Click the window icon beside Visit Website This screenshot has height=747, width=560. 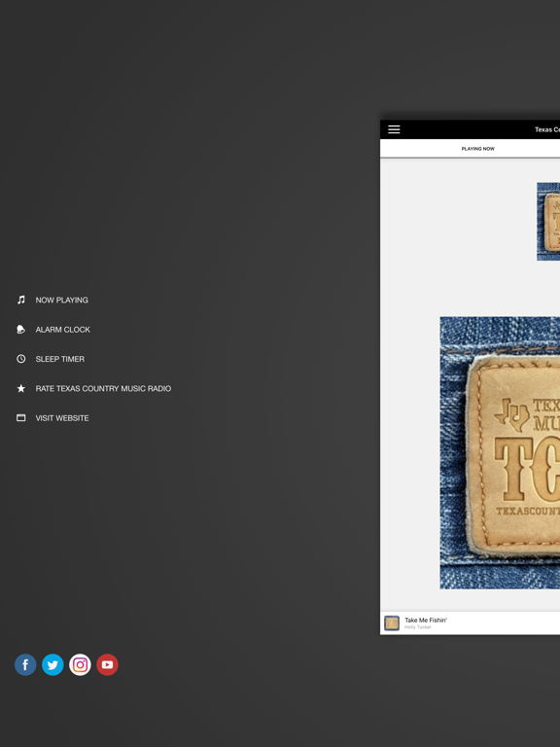pos(21,418)
